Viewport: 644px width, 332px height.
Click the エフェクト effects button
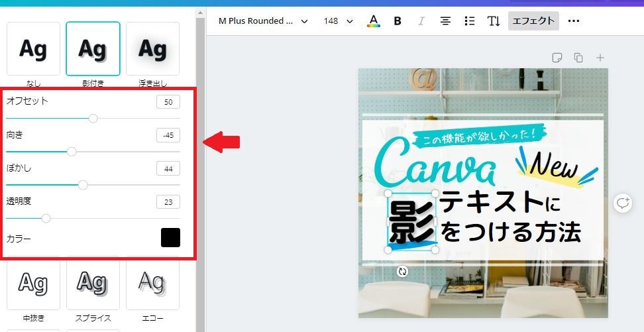pyautogui.click(x=533, y=21)
